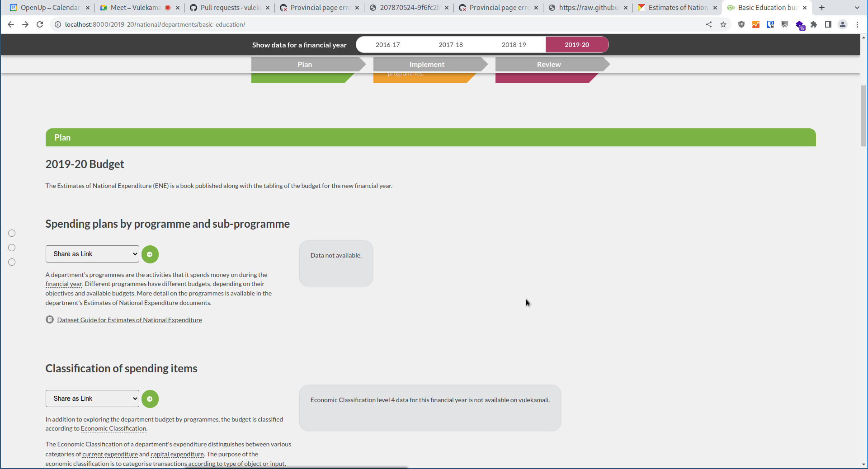This screenshot has width=868, height=469.
Task: Open the browser profile avatar icon
Action: click(x=843, y=25)
